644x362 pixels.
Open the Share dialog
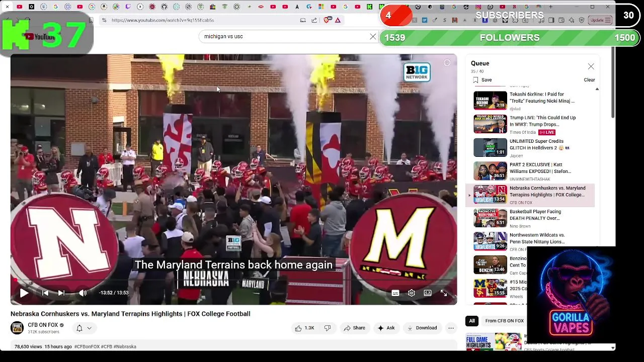[354, 328]
